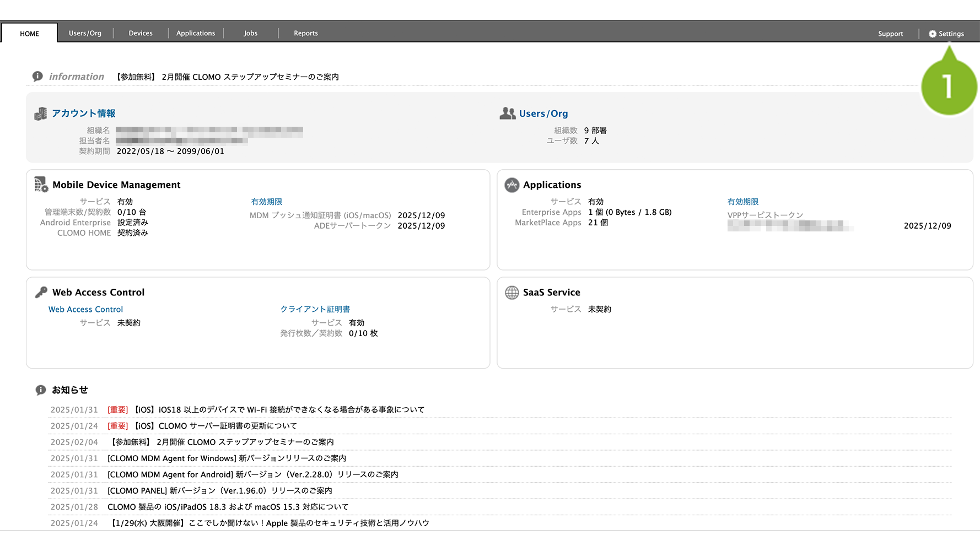Open the Devices tab

coord(141,33)
